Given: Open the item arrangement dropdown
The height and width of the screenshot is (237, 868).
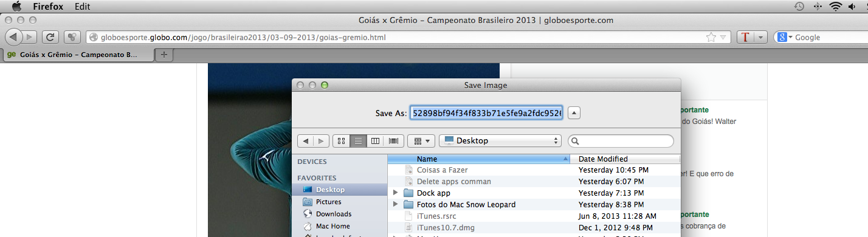Looking at the screenshot, I should pyautogui.click(x=421, y=140).
